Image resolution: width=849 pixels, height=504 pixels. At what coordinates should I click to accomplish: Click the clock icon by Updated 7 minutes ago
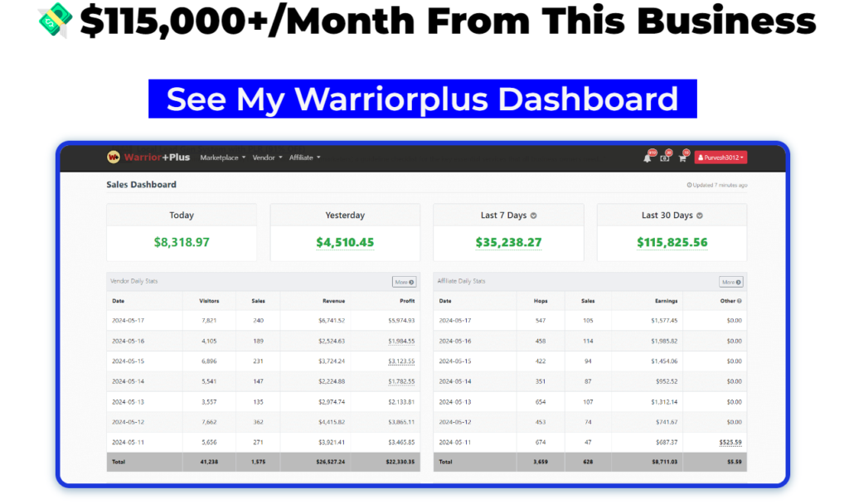(x=689, y=185)
